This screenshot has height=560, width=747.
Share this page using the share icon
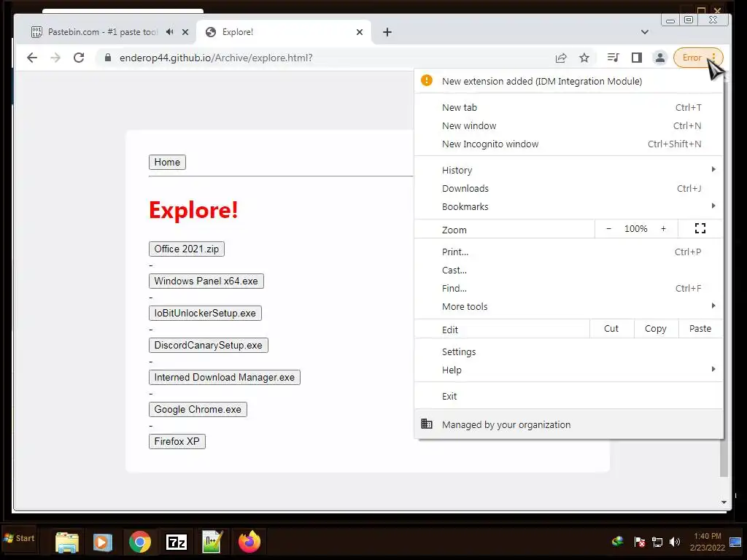pos(561,58)
